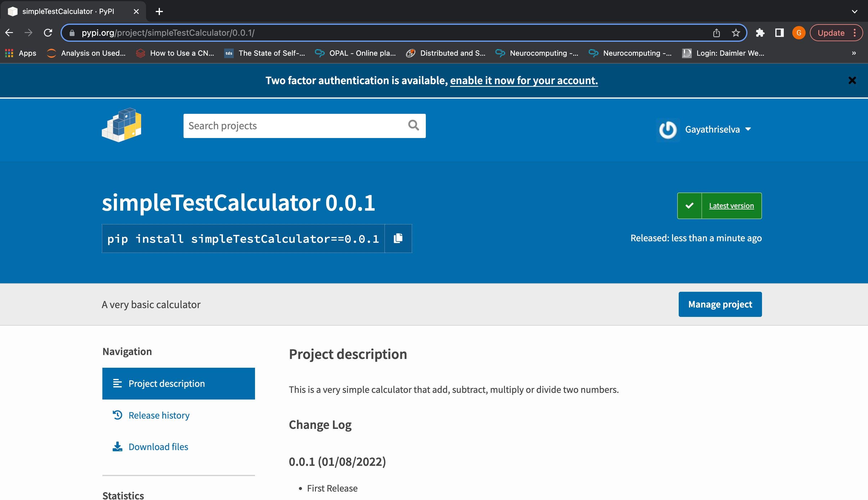Open the browser extensions puzzle icon

[760, 33]
